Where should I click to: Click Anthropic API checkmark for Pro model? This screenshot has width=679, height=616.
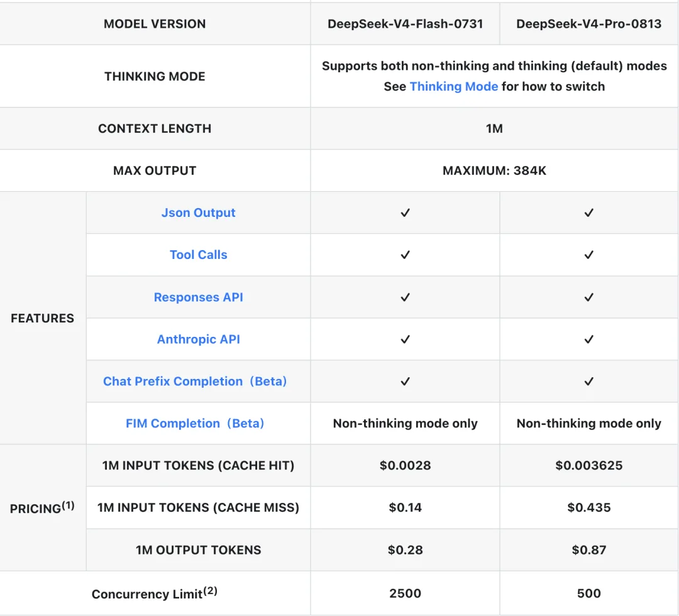(x=588, y=339)
